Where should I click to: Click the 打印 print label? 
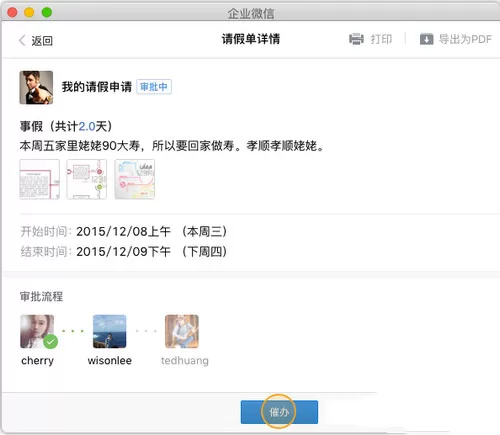(381, 39)
